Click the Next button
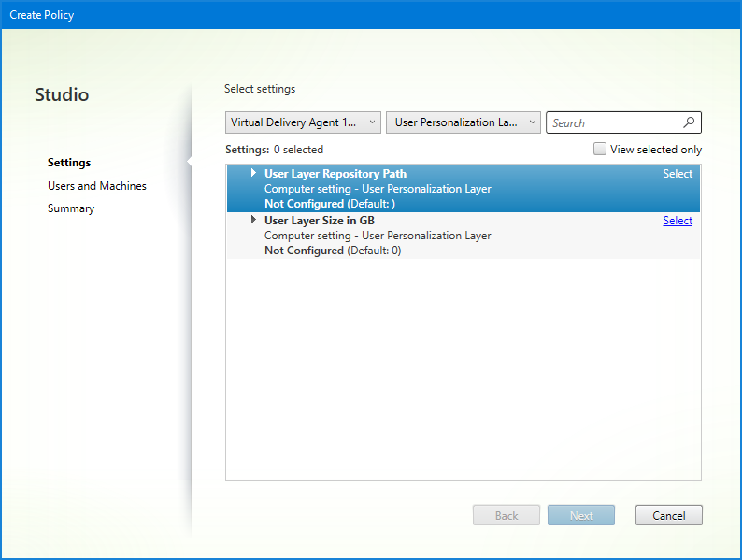This screenshot has width=742, height=560. point(581,515)
